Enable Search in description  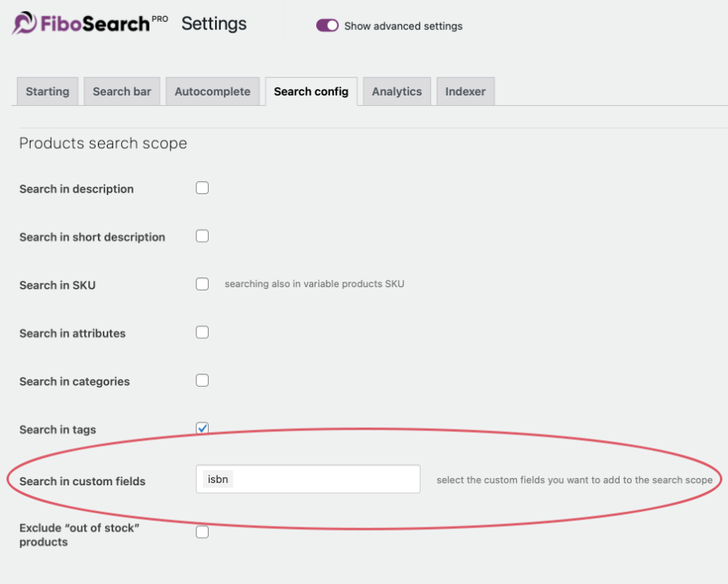[201, 187]
